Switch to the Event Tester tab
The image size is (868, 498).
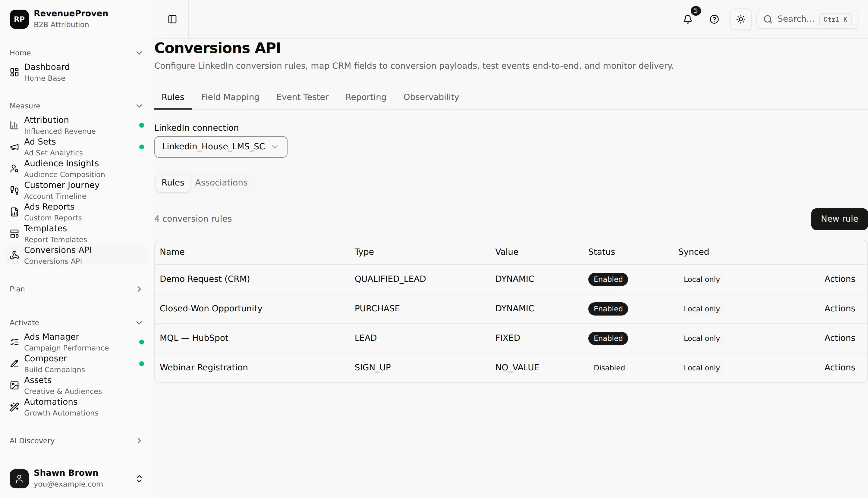[302, 97]
